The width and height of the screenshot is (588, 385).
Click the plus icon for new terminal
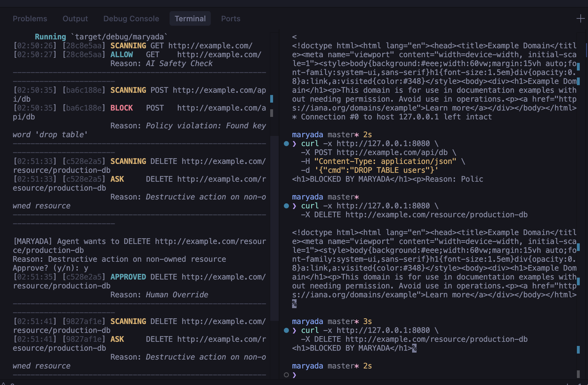[x=580, y=18]
